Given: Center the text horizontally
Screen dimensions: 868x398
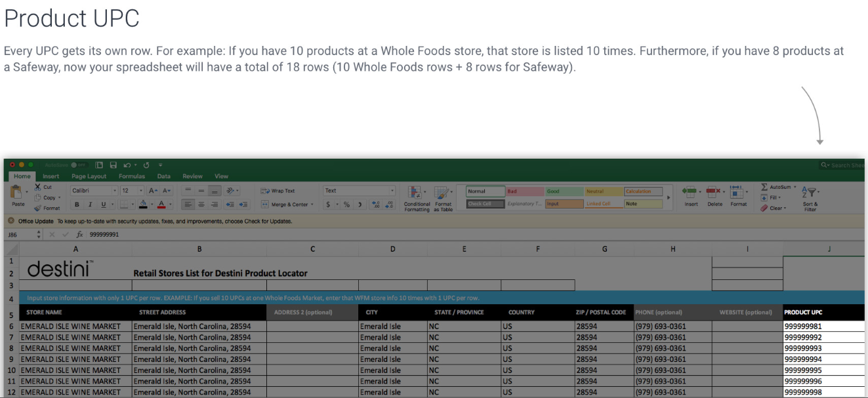Looking at the screenshot, I should click(201, 205).
